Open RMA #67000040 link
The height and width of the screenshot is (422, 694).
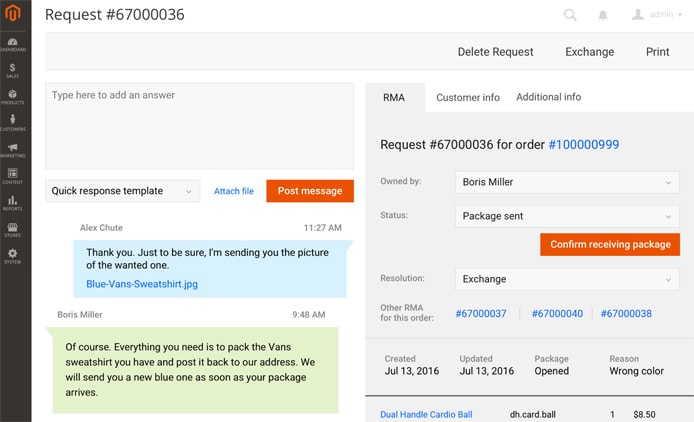(x=557, y=314)
